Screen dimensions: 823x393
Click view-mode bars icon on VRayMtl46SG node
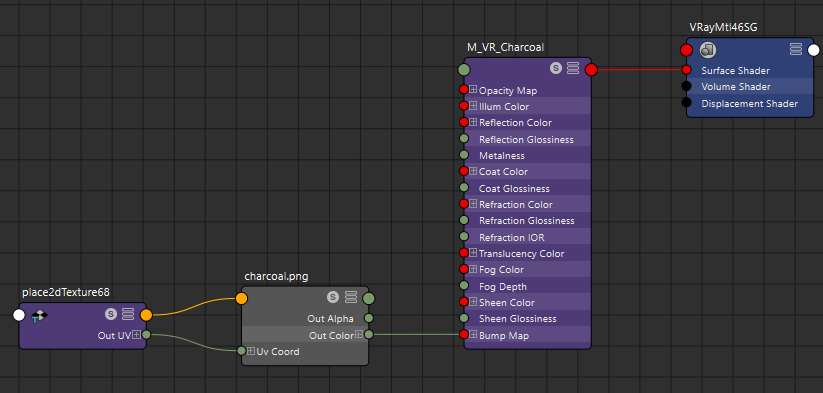(796, 49)
